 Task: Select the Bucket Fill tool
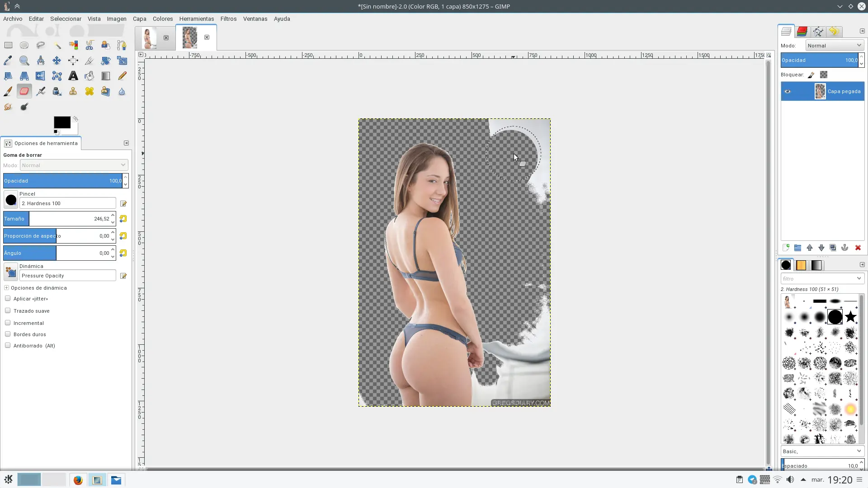(90, 76)
